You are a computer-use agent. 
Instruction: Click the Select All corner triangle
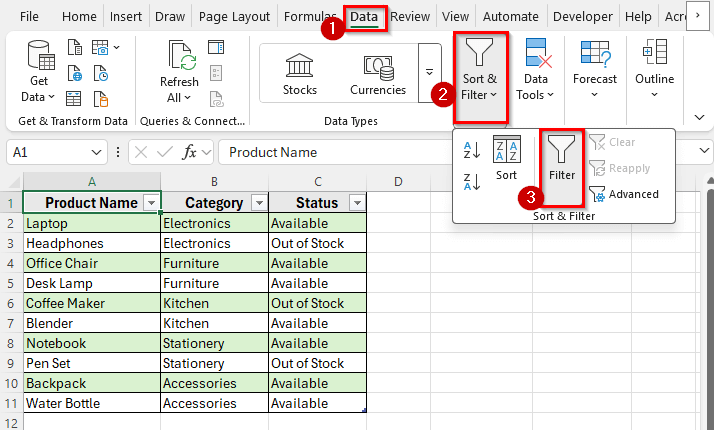pyautogui.click(x=12, y=182)
